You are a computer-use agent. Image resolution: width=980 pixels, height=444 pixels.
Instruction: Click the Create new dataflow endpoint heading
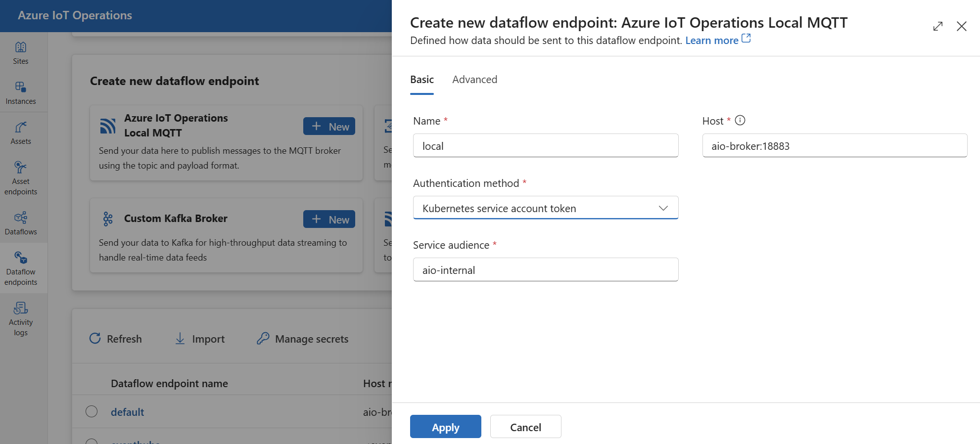click(x=175, y=81)
